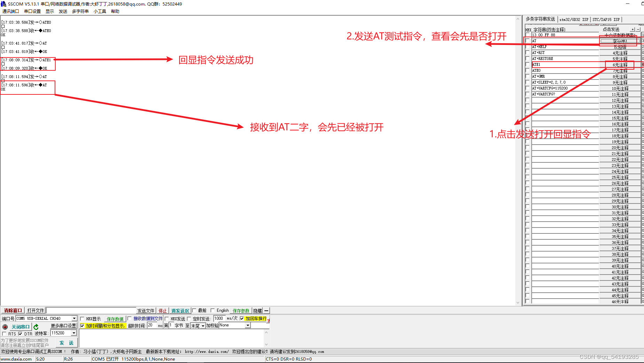644x363 pixels.
Task: Click the 关闭串口 button
Action: 21,327
